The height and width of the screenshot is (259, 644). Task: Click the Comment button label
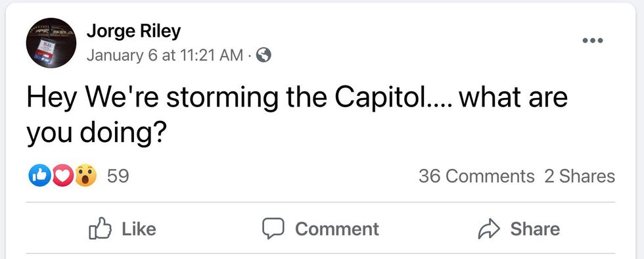pyautogui.click(x=336, y=229)
